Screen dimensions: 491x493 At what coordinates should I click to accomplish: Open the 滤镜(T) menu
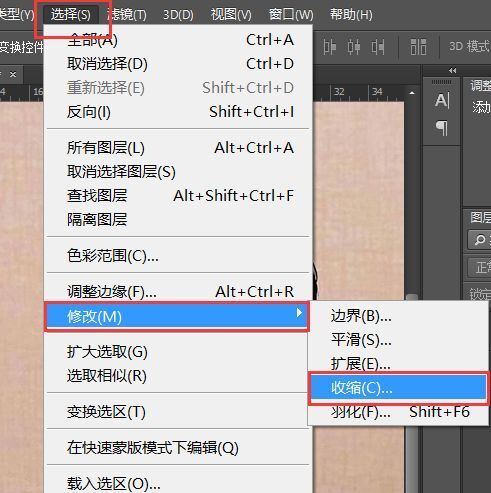pyautogui.click(x=127, y=15)
